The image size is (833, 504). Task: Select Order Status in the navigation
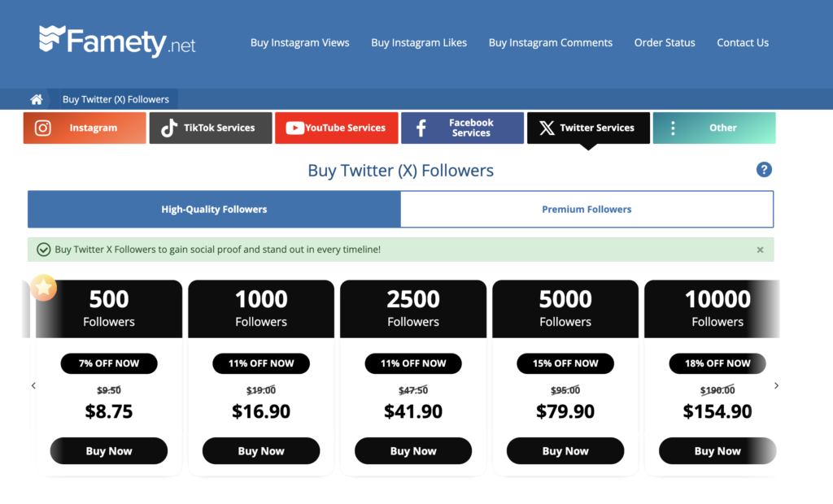click(x=665, y=42)
